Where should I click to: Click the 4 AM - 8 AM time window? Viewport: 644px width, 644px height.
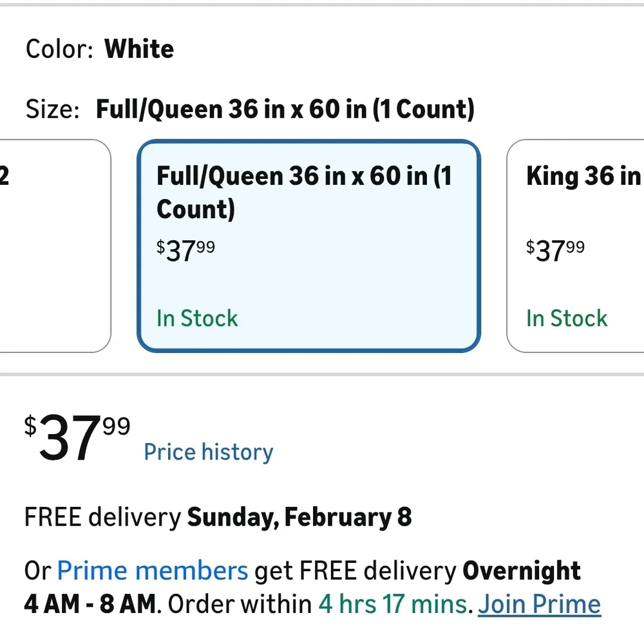90,605
